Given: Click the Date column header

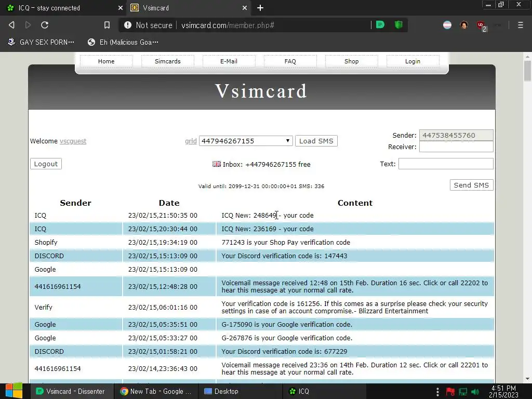Looking at the screenshot, I should point(169,203).
